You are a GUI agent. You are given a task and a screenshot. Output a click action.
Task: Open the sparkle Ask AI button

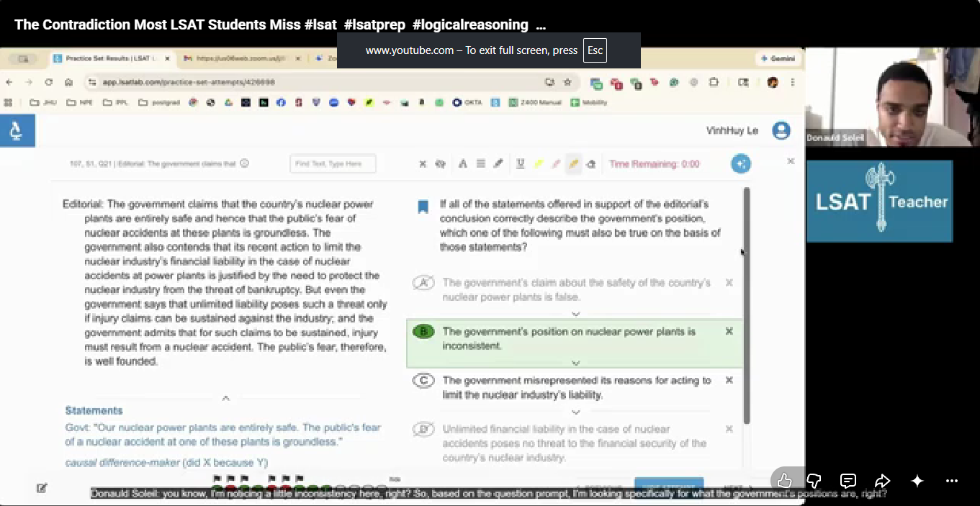click(x=917, y=481)
